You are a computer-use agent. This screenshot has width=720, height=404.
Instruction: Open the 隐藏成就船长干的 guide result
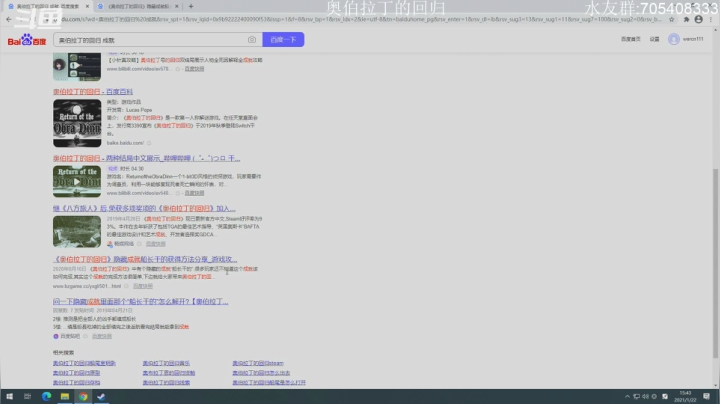pos(145,259)
